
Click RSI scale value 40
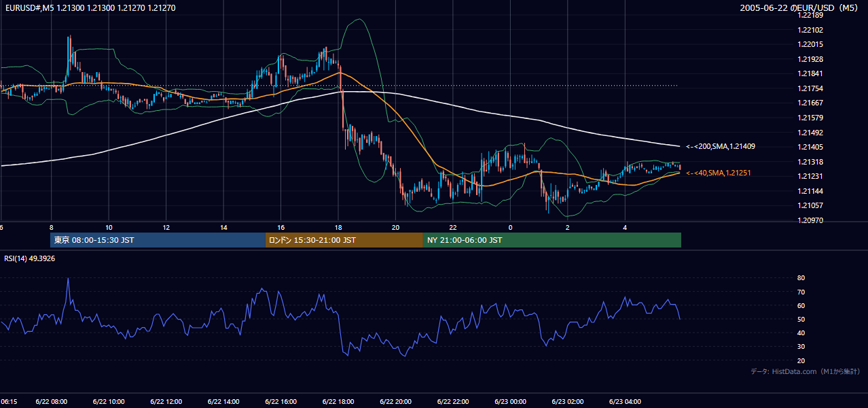pyautogui.click(x=801, y=333)
